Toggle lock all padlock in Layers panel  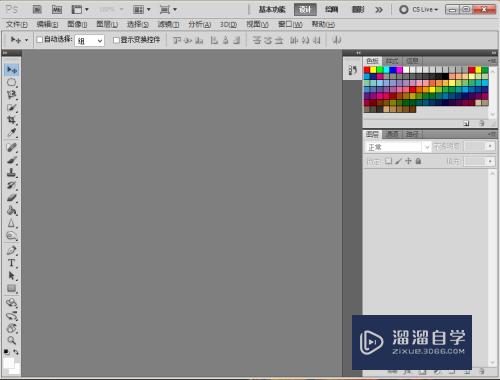[418, 161]
